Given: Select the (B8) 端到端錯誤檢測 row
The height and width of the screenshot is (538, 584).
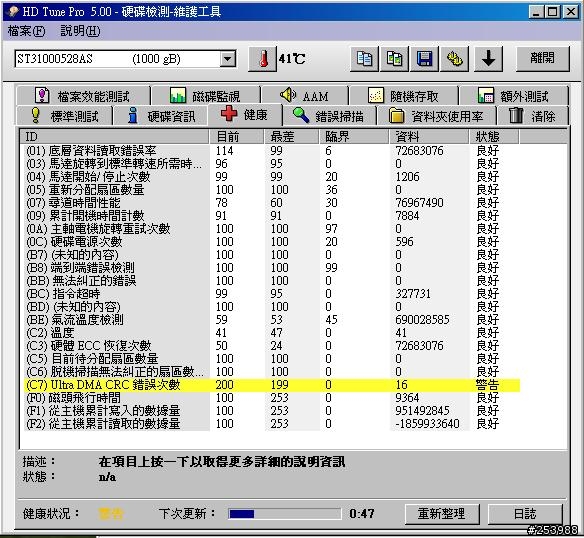Looking at the screenshot, I should [272, 268].
